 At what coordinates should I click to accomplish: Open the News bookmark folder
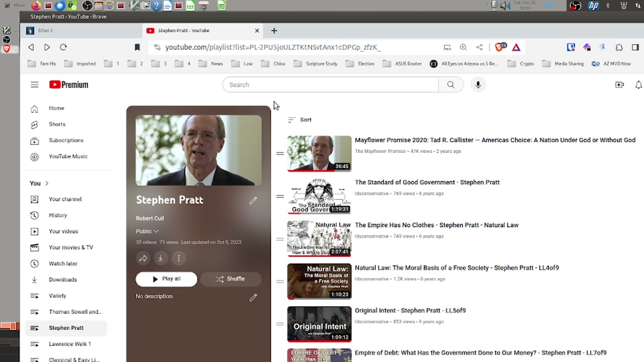(x=211, y=64)
